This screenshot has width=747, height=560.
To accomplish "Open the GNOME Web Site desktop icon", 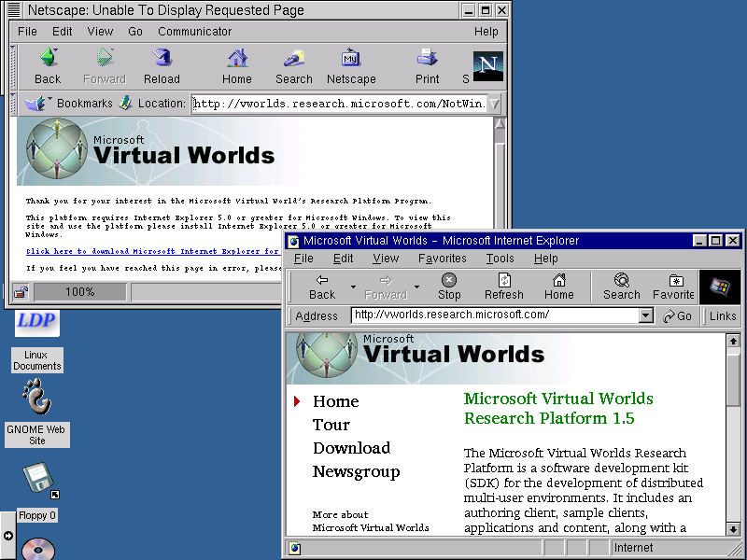I will click(37, 413).
